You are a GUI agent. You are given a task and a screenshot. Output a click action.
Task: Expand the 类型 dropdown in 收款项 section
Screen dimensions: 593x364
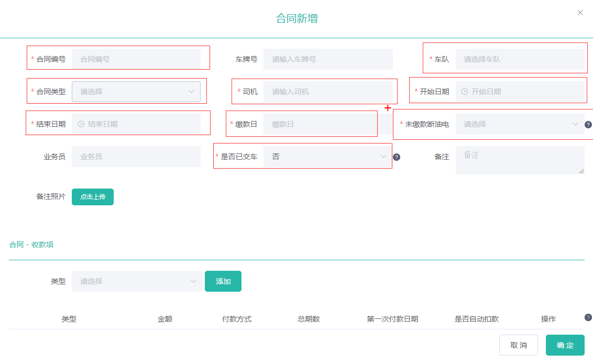click(x=136, y=281)
